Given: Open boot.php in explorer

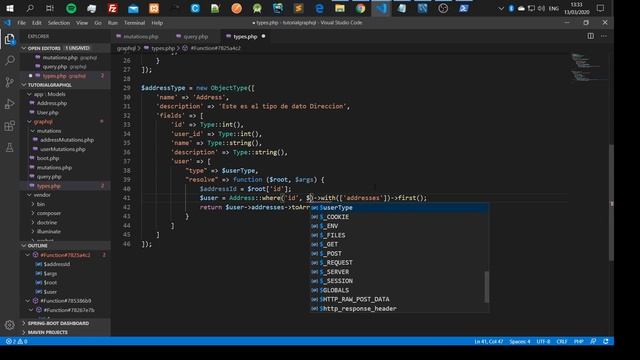Looking at the screenshot, I should pos(65,158).
